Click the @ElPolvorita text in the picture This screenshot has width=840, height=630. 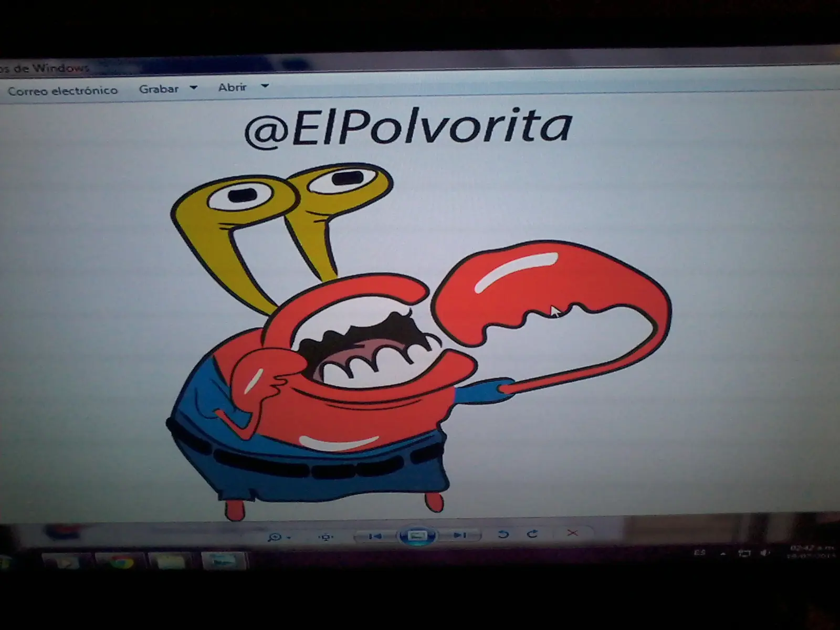point(408,128)
